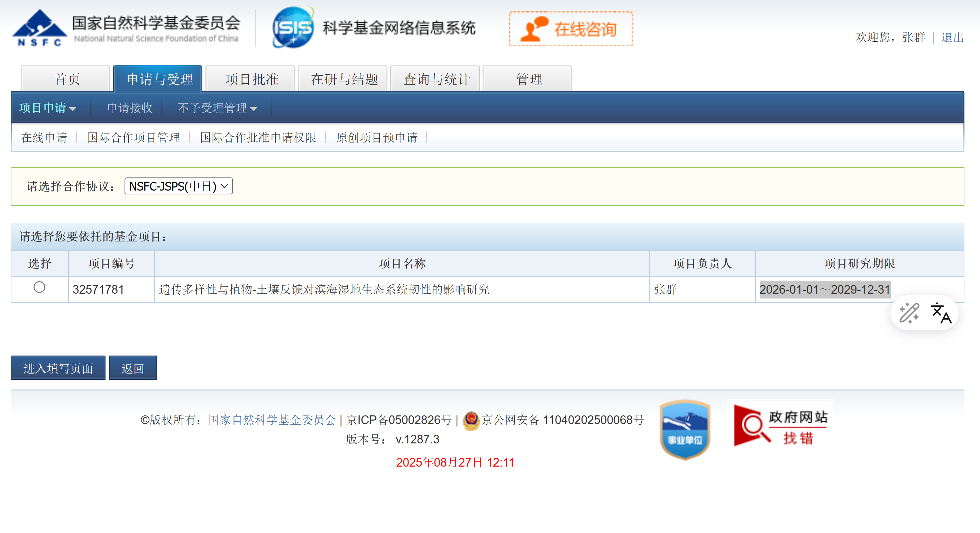Screen dimensions: 980x533
Task: Select the radio button for project 32571781
Action: coord(39,287)
